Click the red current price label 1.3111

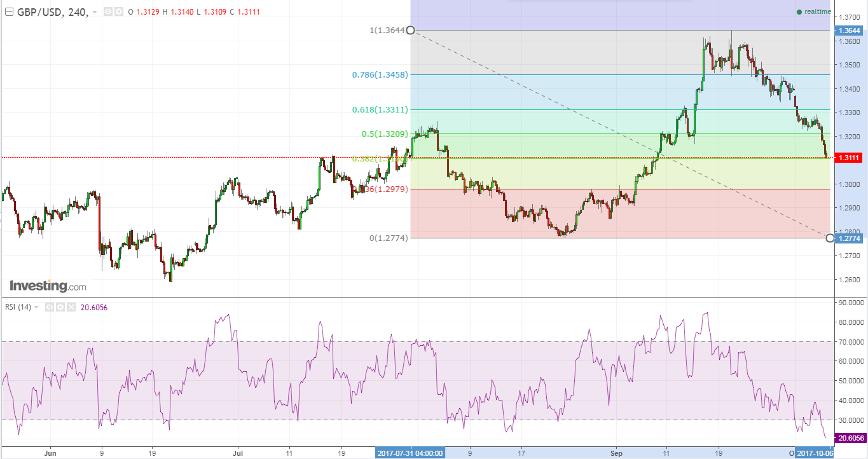[x=849, y=158]
